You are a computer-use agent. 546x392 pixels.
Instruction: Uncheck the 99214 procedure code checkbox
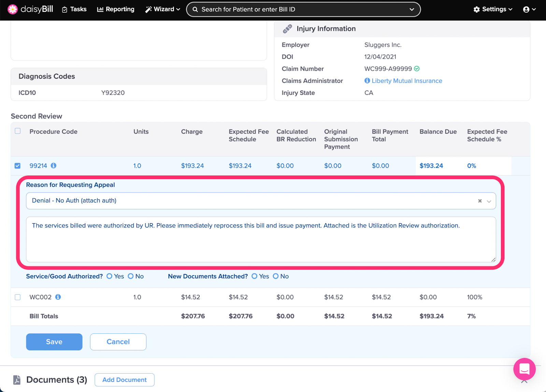coord(18,166)
